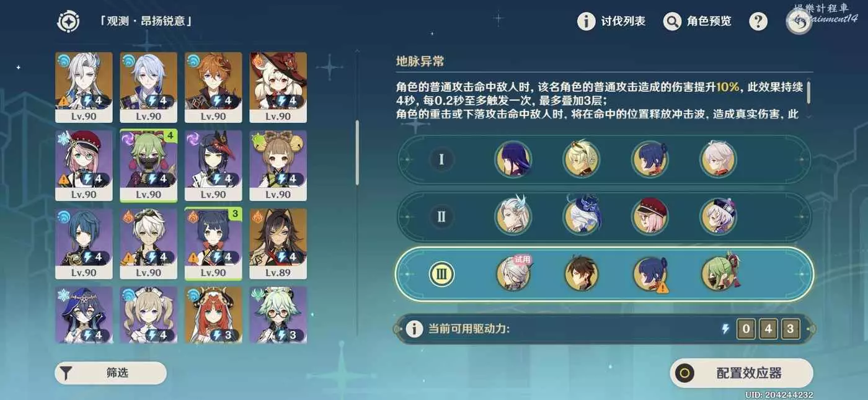Image resolution: width=868 pixels, height=400 pixels.
Task: Click team III portrait with warning badge
Action: 650,274
